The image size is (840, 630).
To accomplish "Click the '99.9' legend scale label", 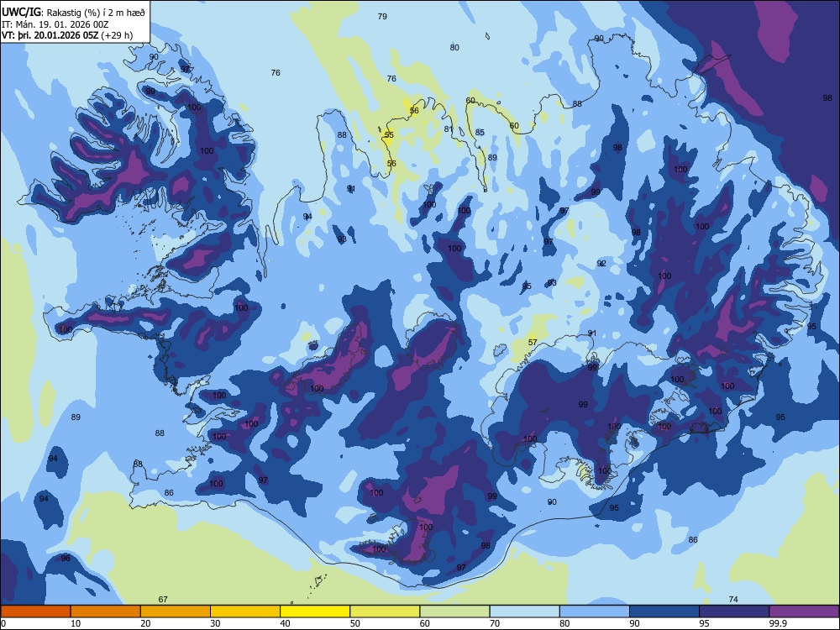I will pos(778,623).
